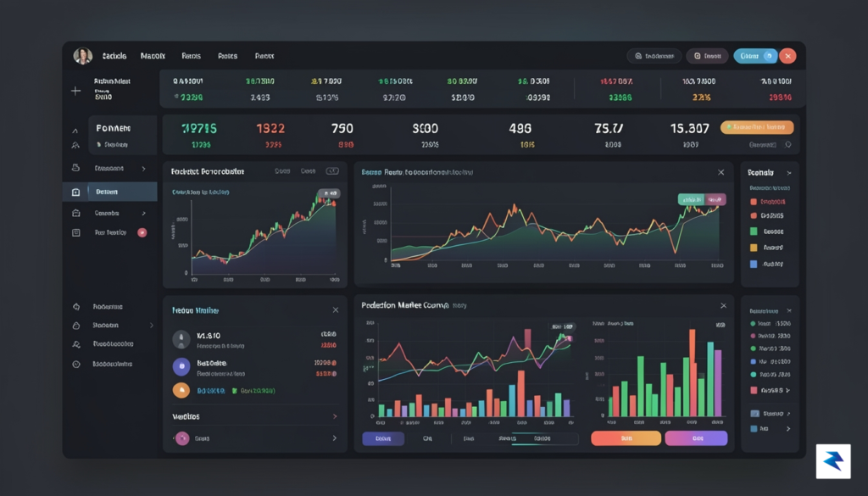Viewport: 868px width, 496px height.
Task: Select the highlighted sidebar item's lock-box icon
Action: (x=75, y=192)
